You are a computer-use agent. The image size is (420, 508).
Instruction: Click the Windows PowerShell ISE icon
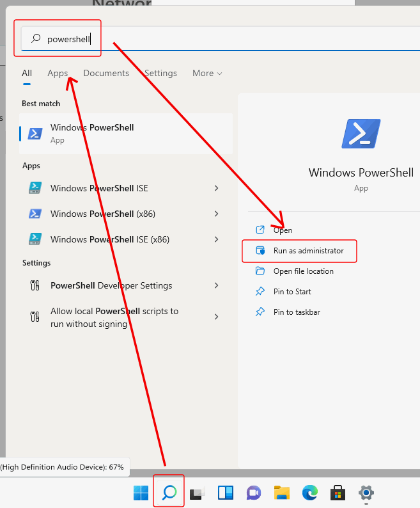click(35, 188)
